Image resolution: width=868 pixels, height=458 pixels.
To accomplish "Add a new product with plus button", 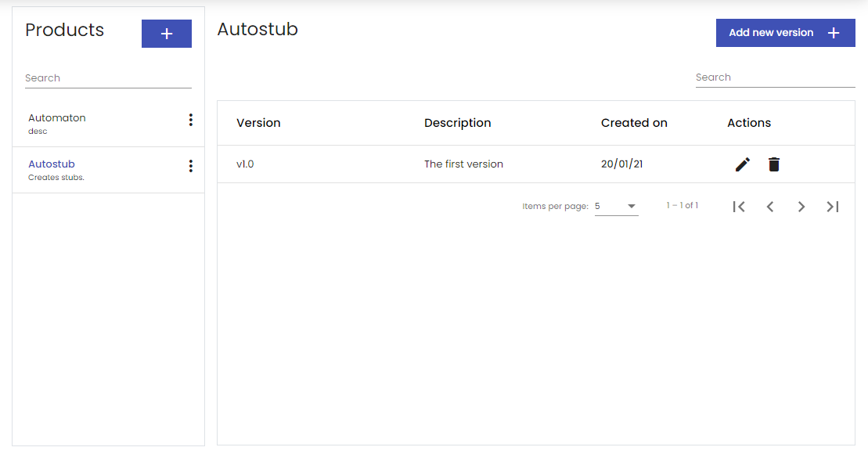I will pyautogui.click(x=167, y=34).
